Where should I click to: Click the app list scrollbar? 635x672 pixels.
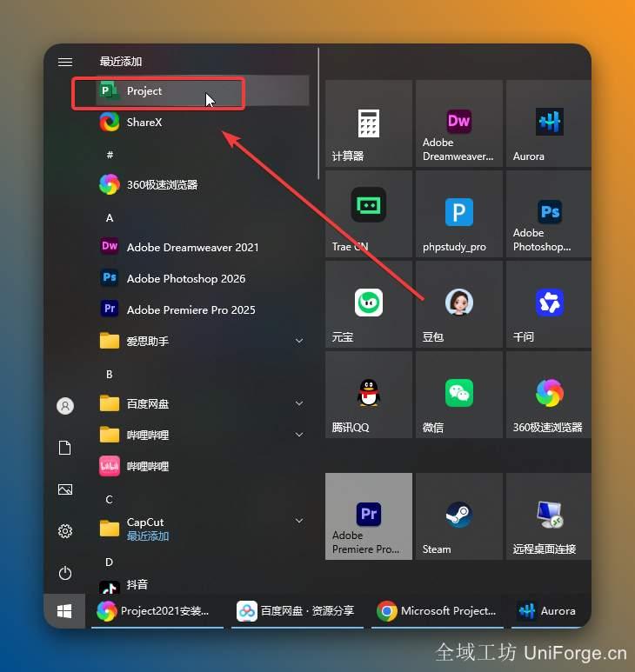point(318,114)
